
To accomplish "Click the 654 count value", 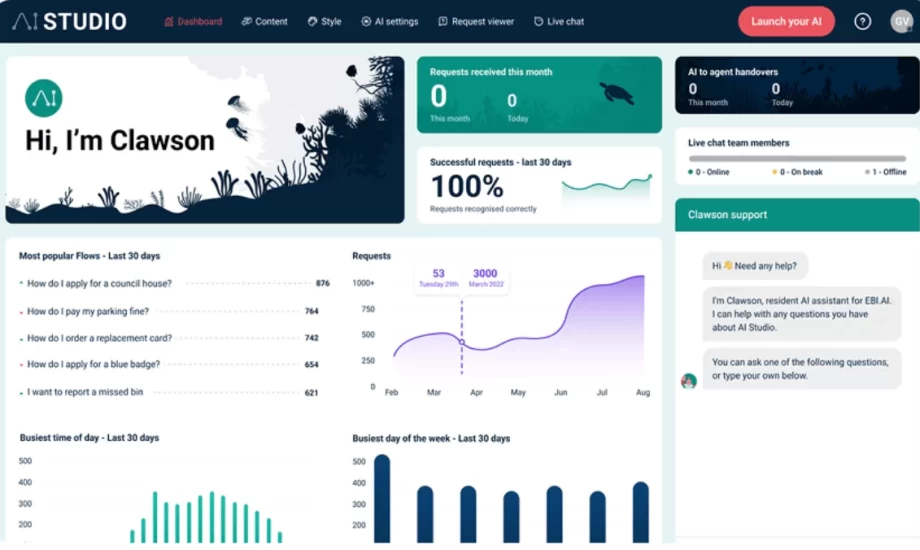I will tap(312, 365).
